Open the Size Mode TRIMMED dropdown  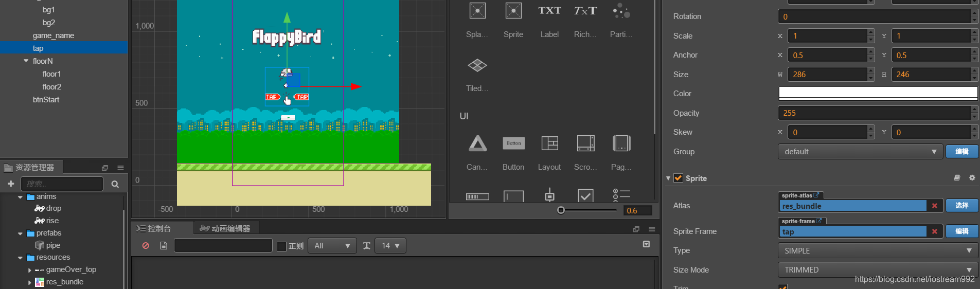878,270
